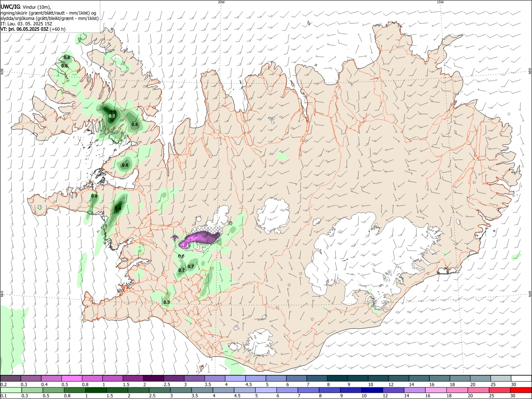This screenshot has width=532, height=399.
Task: Click the light grey 25 mm snow swatch
Action: point(501,379)
